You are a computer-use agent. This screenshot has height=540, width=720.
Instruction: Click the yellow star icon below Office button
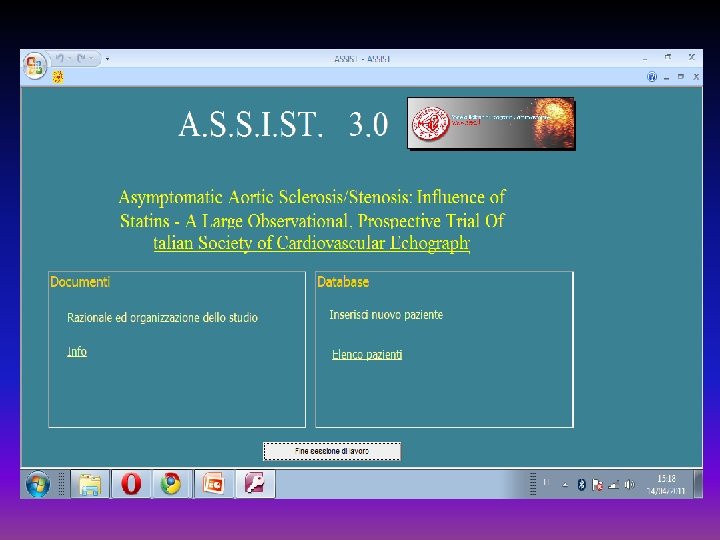58,77
